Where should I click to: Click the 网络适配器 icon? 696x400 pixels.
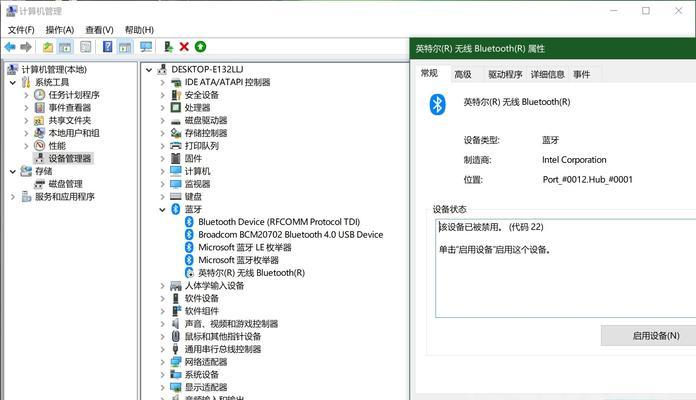pos(176,362)
